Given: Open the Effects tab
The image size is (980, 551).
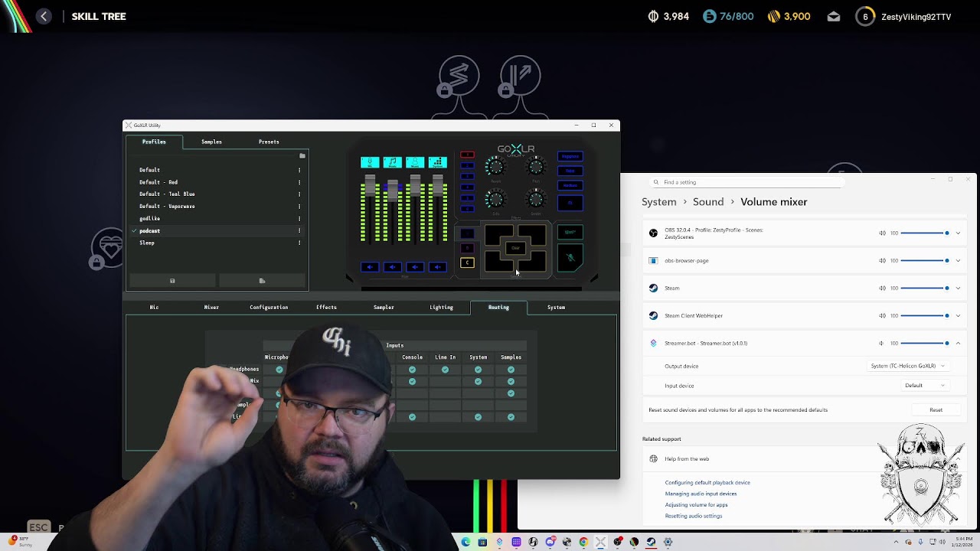Looking at the screenshot, I should (x=326, y=307).
